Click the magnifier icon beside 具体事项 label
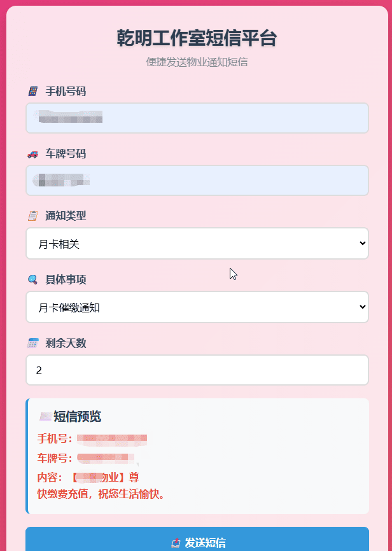 point(32,278)
